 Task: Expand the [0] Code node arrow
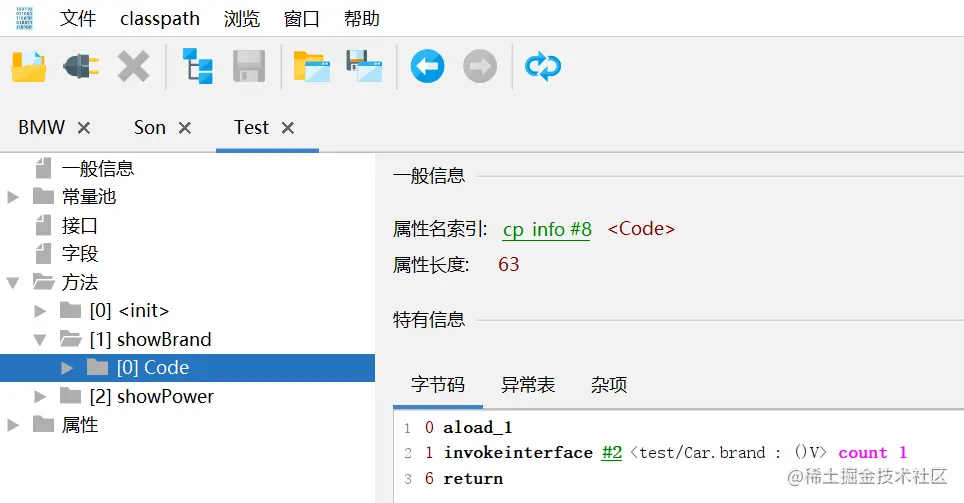click(x=67, y=368)
